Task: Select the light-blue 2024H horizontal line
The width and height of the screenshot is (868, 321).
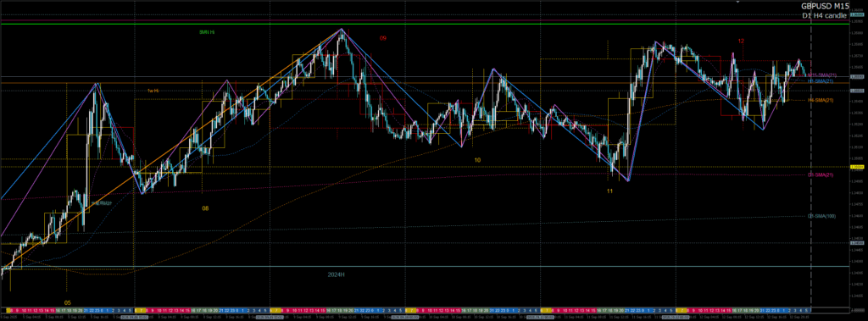Action: [425, 266]
